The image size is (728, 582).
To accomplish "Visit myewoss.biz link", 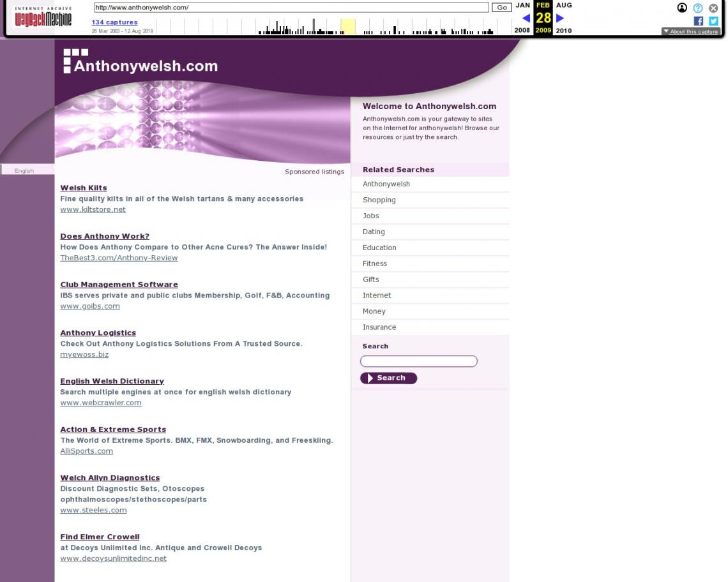I will click(84, 354).
